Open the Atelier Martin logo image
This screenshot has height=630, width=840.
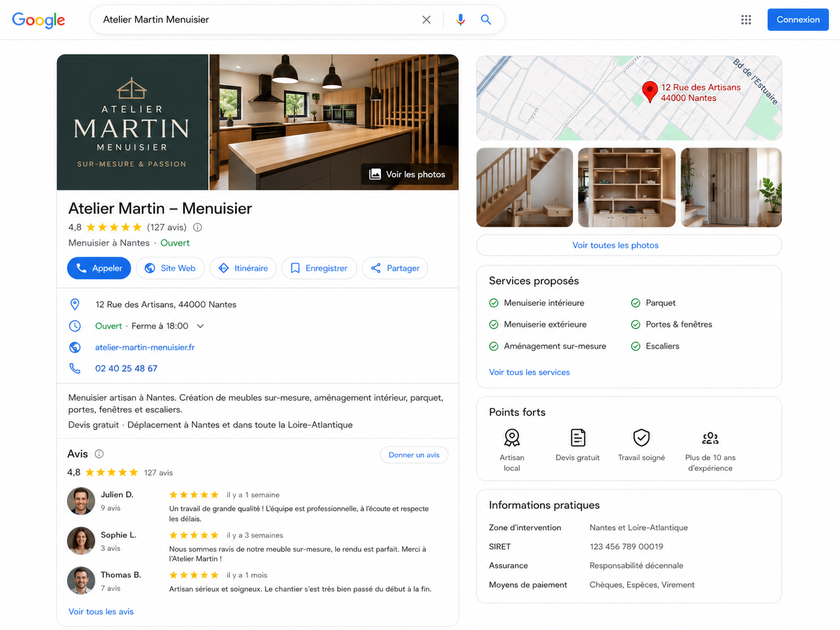click(x=132, y=122)
